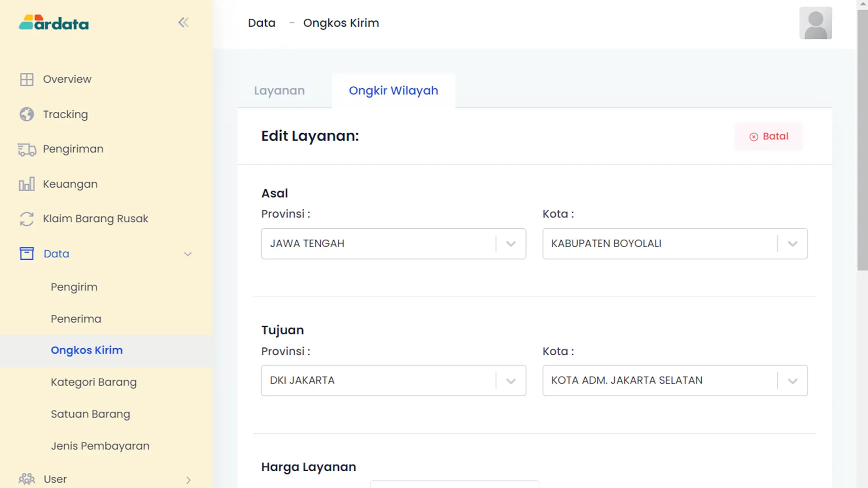Open the user avatar profile menu
Image resolution: width=868 pixels, height=488 pixels.
(816, 23)
